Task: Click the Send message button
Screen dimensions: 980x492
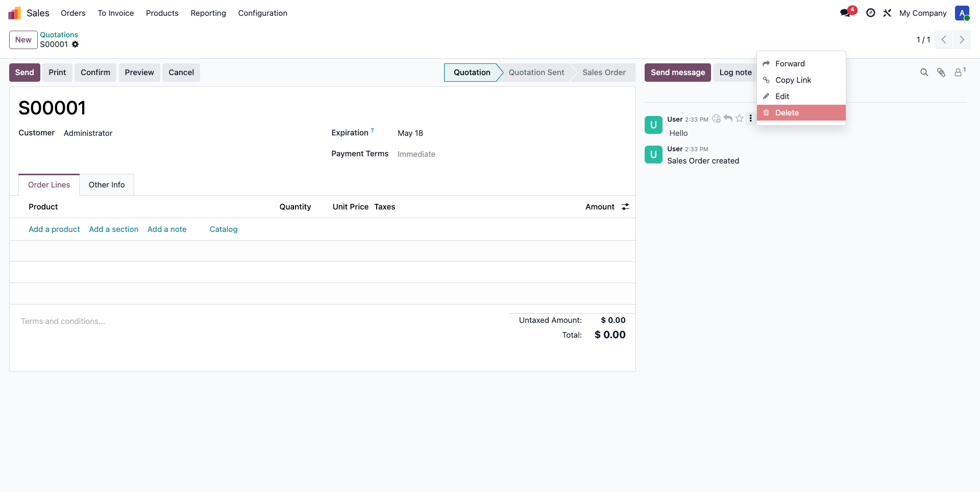Action: pos(678,73)
